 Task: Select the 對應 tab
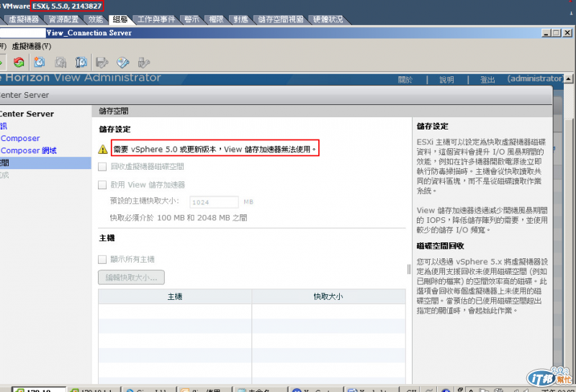tap(241, 19)
